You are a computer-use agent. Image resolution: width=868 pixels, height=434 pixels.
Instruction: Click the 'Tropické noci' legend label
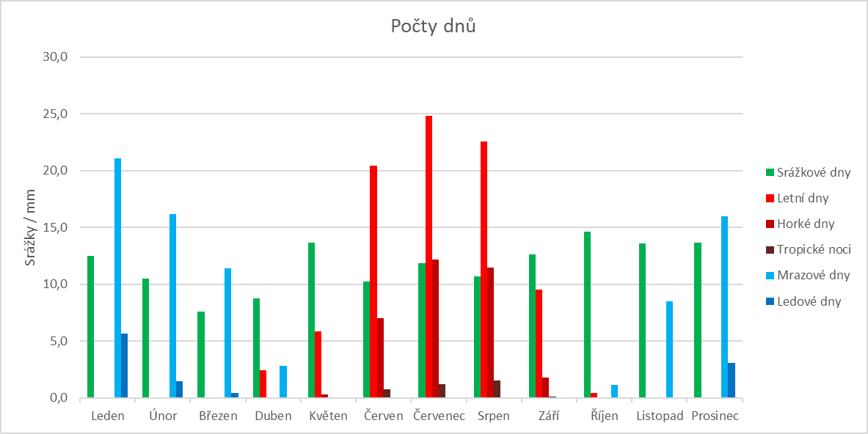(814, 250)
